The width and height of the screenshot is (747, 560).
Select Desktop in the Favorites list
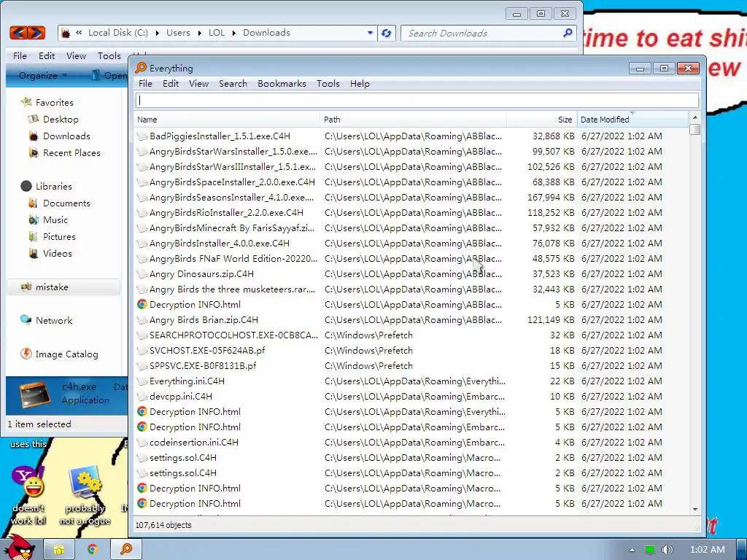coord(61,119)
